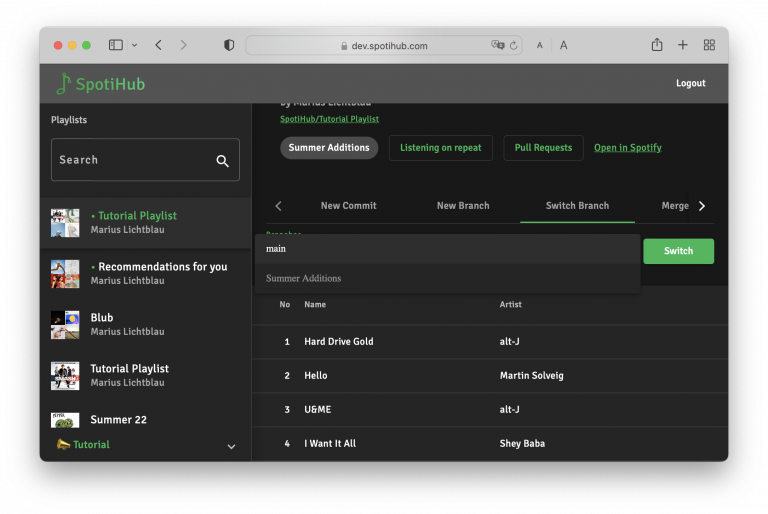Click the playlist Search field
Screen dimensions: 768x514
145,160
